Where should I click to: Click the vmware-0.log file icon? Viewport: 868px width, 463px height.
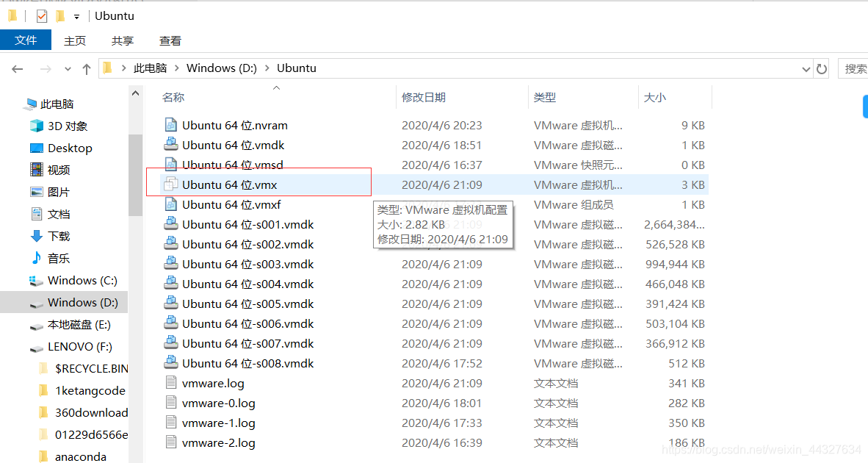[x=171, y=403]
